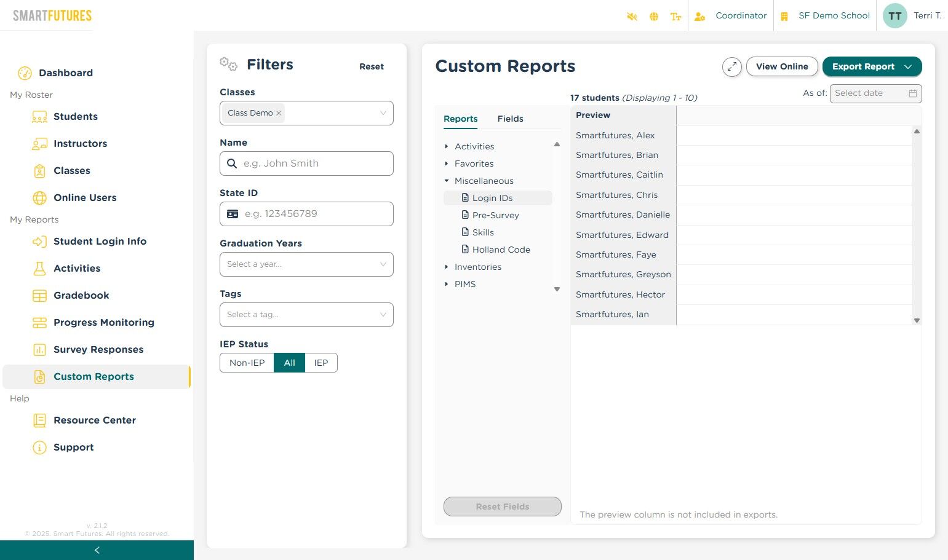The height and width of the screenshot is (560, 948).
Task: Reset the filters via Reset link
Action: [372, 66]
